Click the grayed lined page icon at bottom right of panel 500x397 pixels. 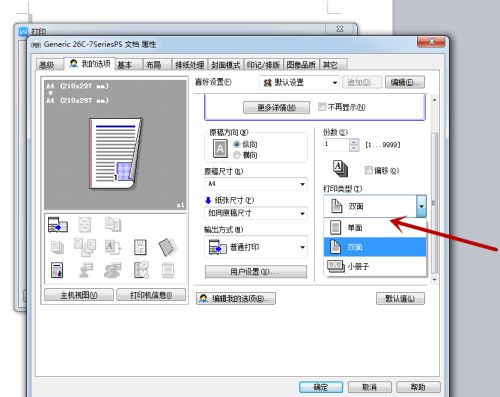point(168,270)
